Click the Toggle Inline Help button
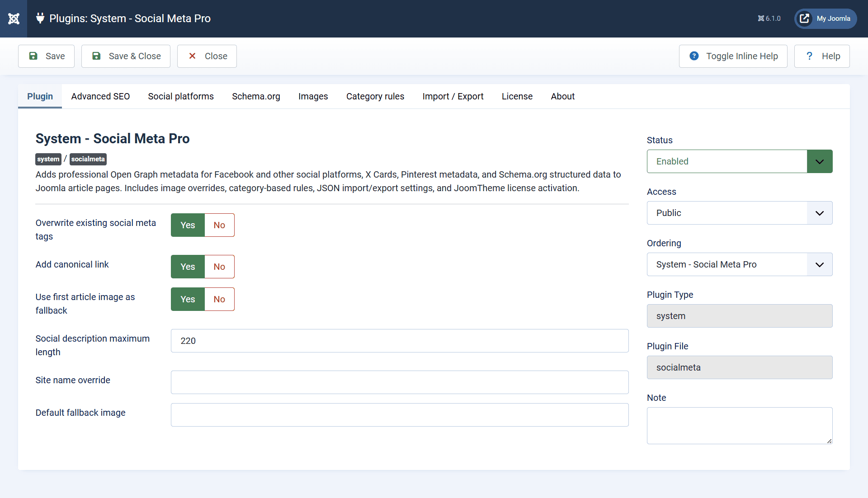Image resolution: width=868 pixels, height=498 pixels. click(x=733, y=56)
